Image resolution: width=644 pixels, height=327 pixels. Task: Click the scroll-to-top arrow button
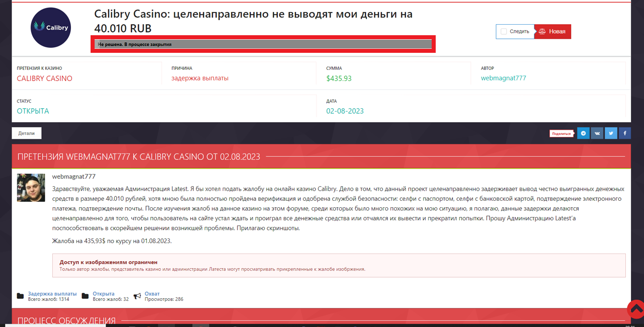635,309
